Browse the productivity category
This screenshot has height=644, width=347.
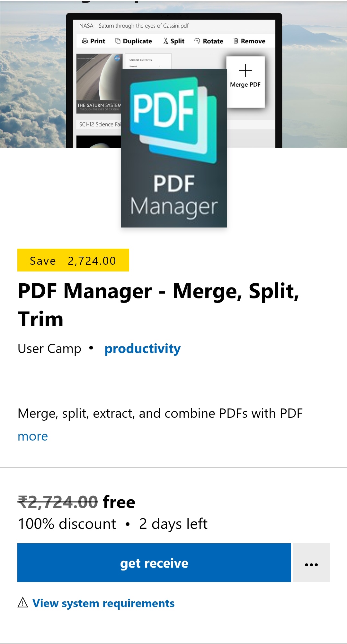pos(142,348)
